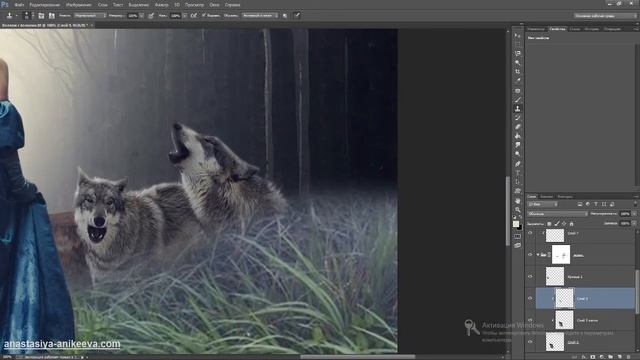
Task: Swap foreground and background colors
Action: (x=521, y=218)
